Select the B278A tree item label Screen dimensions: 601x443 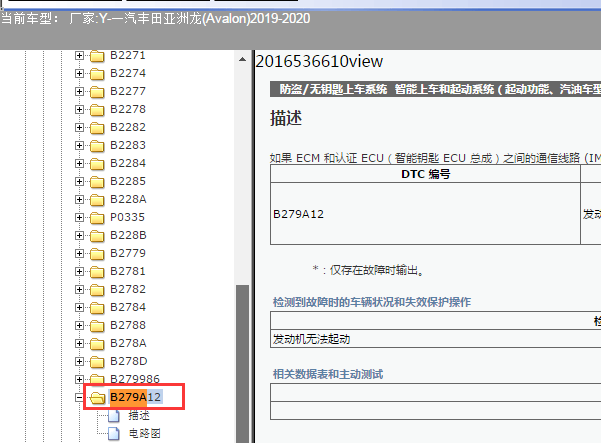[x=128, y=343]
